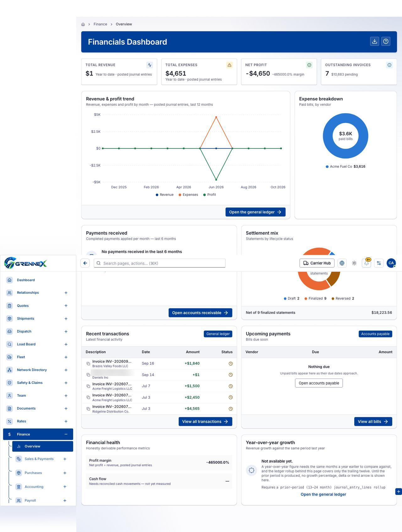Viewport: 402px width, 532px height.
Task: Click the General ledger badge in Recent transactions
Action: [218, 334]
